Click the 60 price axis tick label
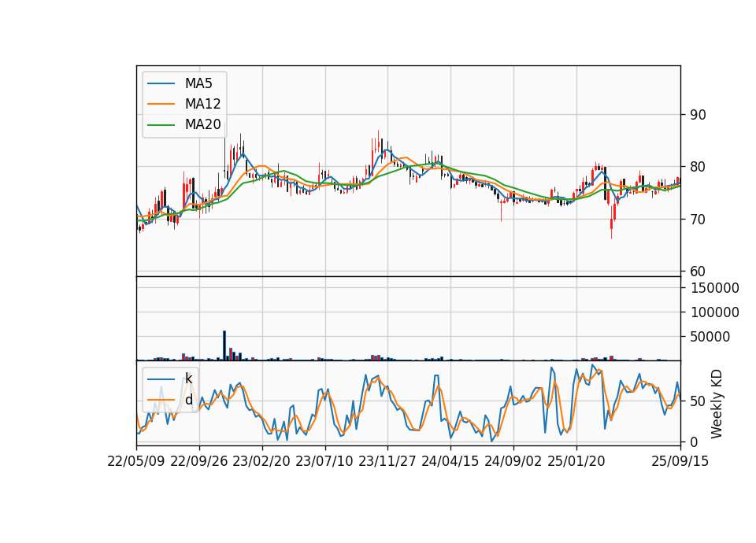 pyautogui.click(x=698, y=271)
